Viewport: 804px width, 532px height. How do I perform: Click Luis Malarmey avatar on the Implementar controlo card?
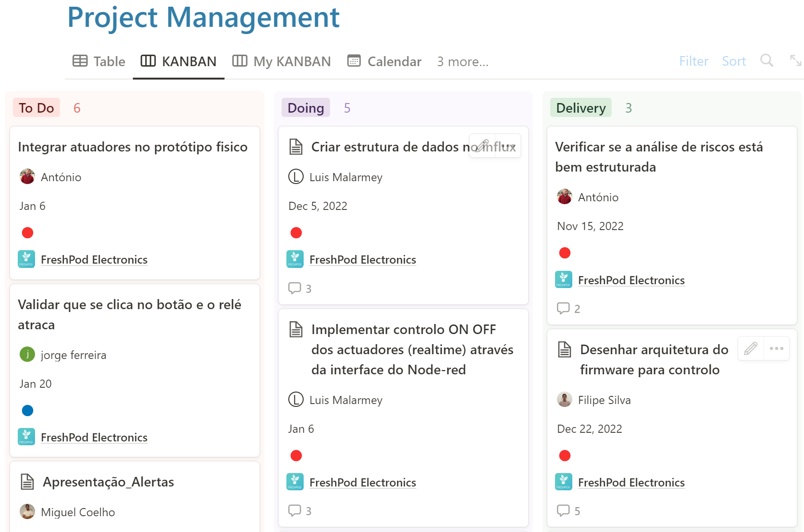(x=296, y=399)
